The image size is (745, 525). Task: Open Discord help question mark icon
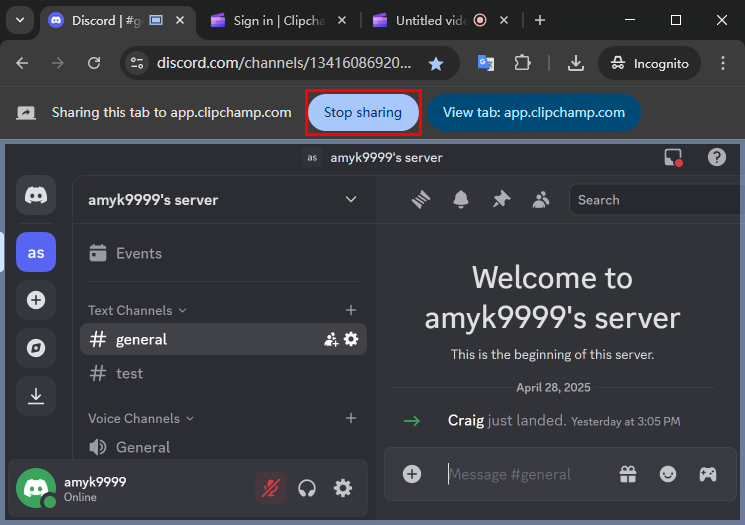pos(717,157)
